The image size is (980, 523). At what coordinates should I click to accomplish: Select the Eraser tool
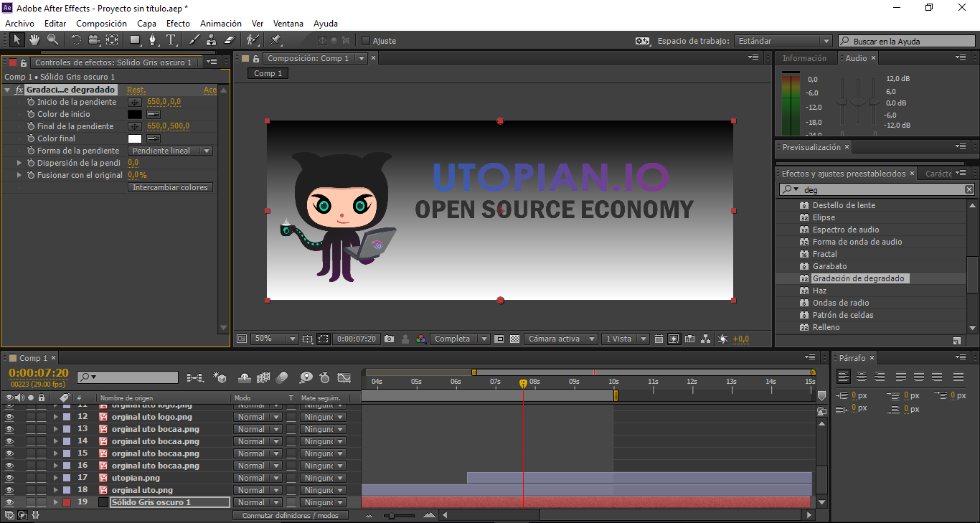[230, 40]
